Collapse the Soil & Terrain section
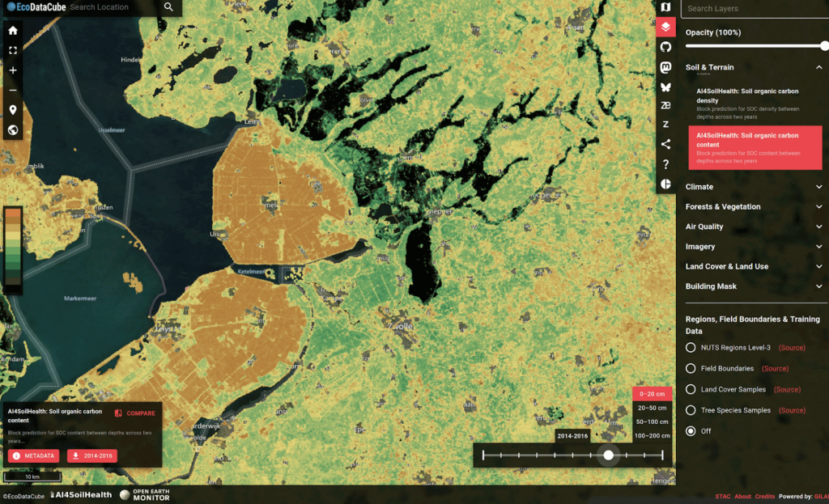This screenshot has height=504, width=829. point(818,68)
